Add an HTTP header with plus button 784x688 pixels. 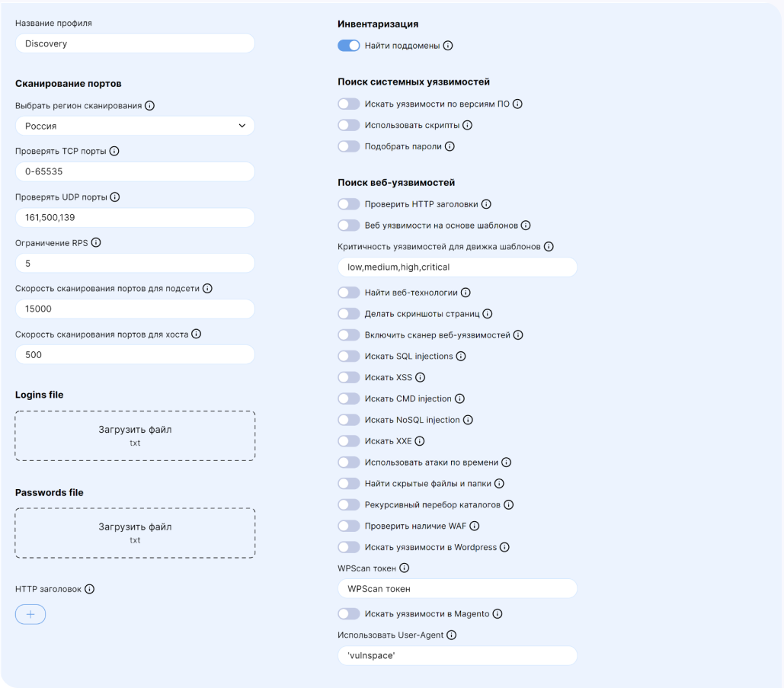[30, 614]
